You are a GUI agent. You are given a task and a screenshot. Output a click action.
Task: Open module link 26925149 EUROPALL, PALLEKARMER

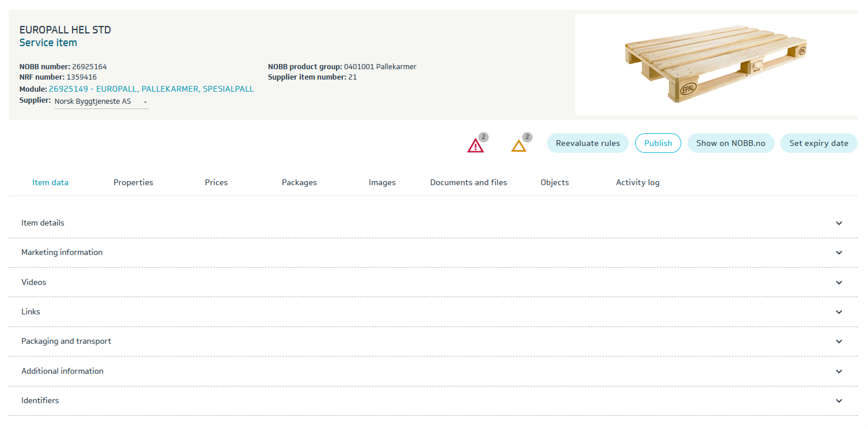pyautogui.click(x=151, y=89)
